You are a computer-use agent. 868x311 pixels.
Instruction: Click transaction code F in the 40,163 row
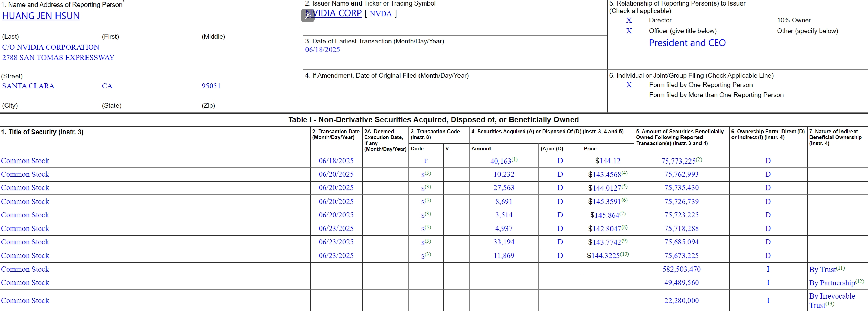pos(426,161)
